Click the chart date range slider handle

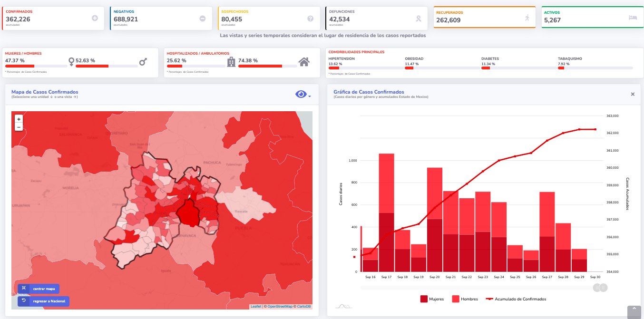tap(600, 288)
